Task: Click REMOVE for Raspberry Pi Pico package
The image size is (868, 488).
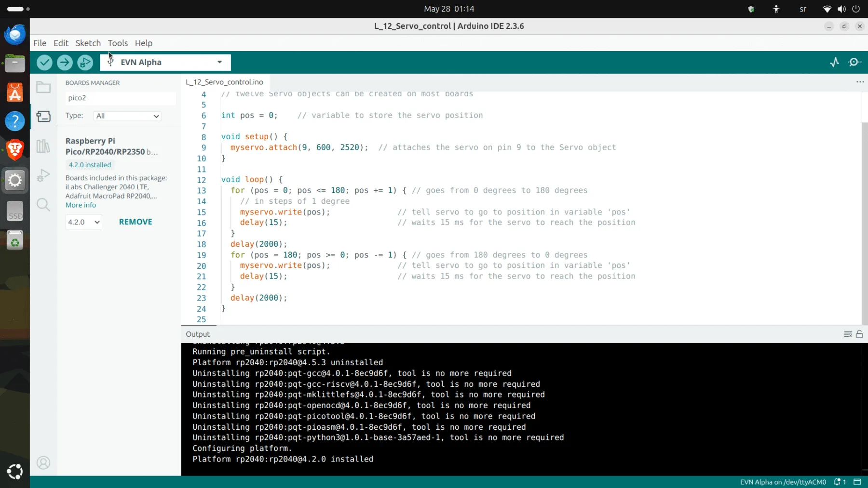Action: [136, 222]
